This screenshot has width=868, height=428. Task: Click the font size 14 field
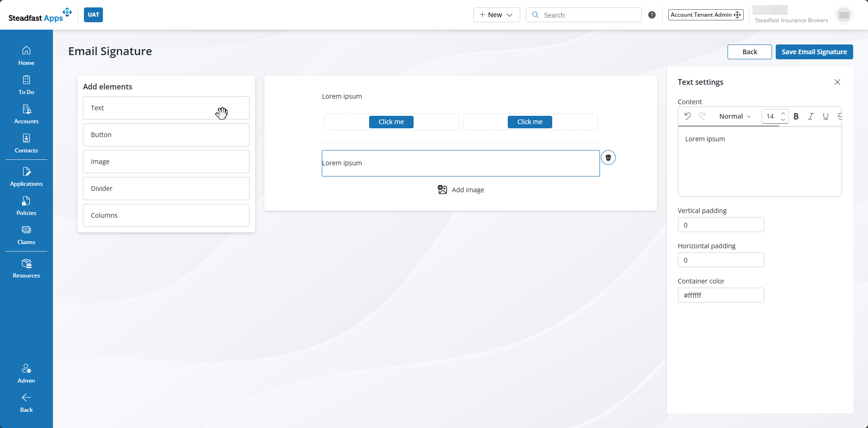tap(770, 116)
